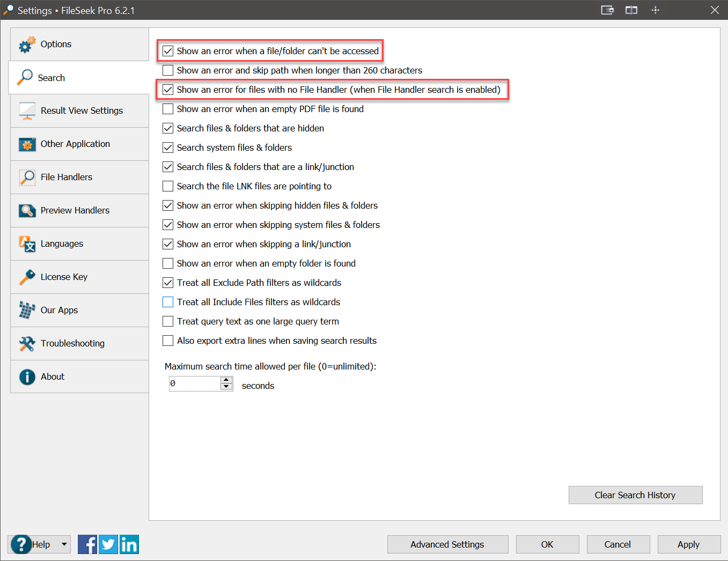This screenshot has width=728, height=561.
Task: Click the Troubleshooting tools icon
Action: [x=27, y=343]
